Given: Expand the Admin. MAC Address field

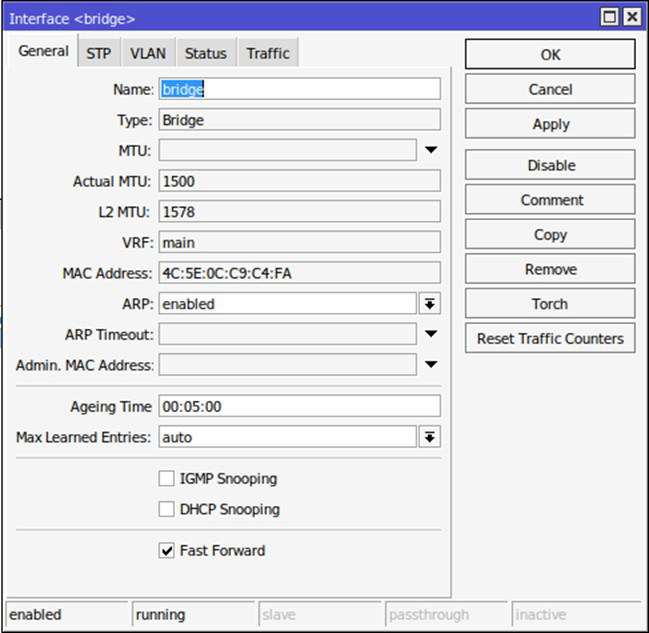Looking at the screenshot, I should [431, 365].
